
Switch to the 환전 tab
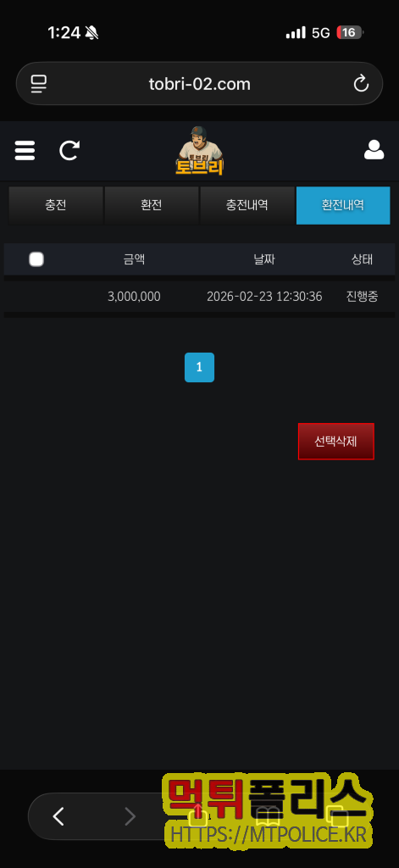(152, 205)
